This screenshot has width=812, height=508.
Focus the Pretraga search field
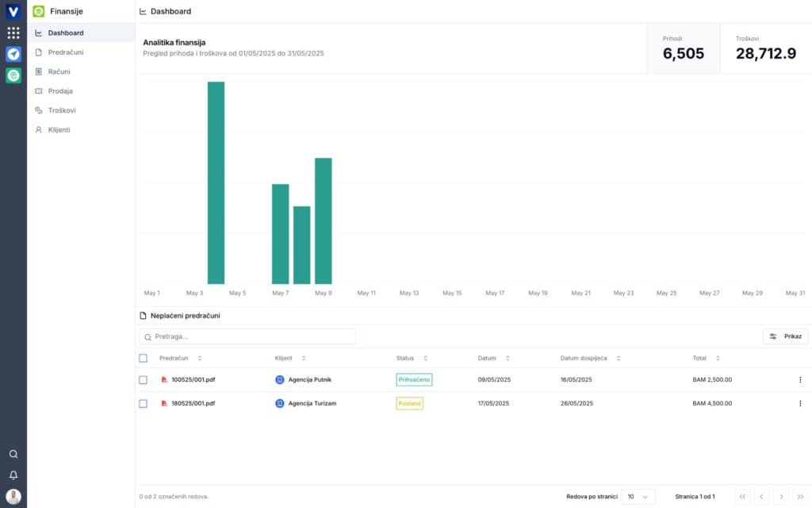(x=247, y=337)
